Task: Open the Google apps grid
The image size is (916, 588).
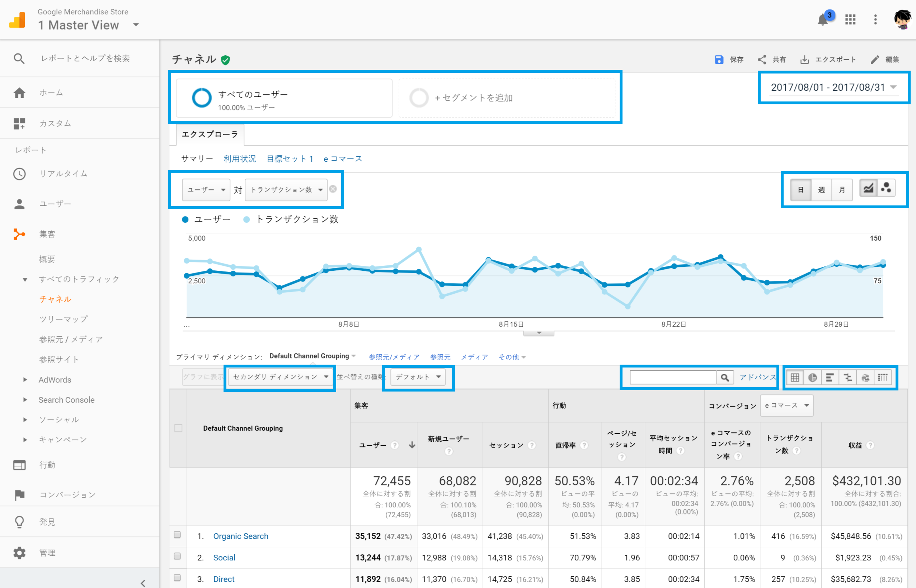Action: (x=850, y=19)
